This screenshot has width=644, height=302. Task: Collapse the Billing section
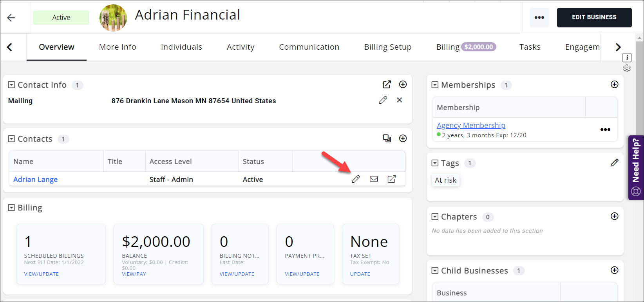12,208
